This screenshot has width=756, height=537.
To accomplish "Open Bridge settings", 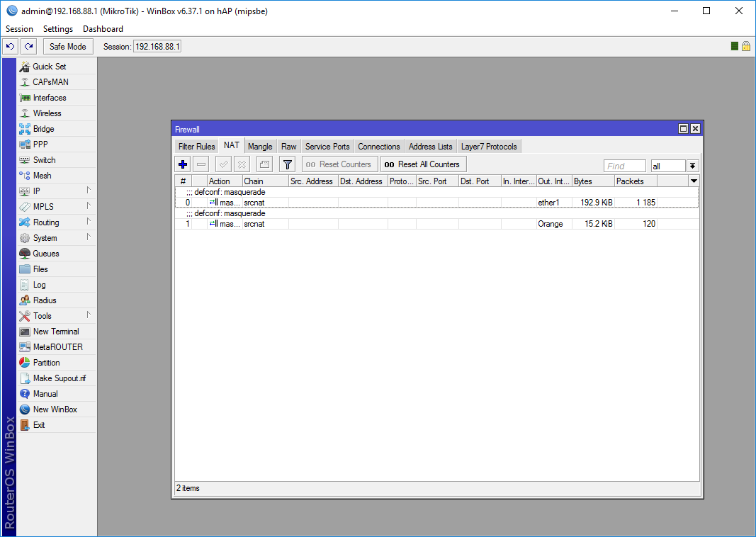I will (x=57, y=129).
